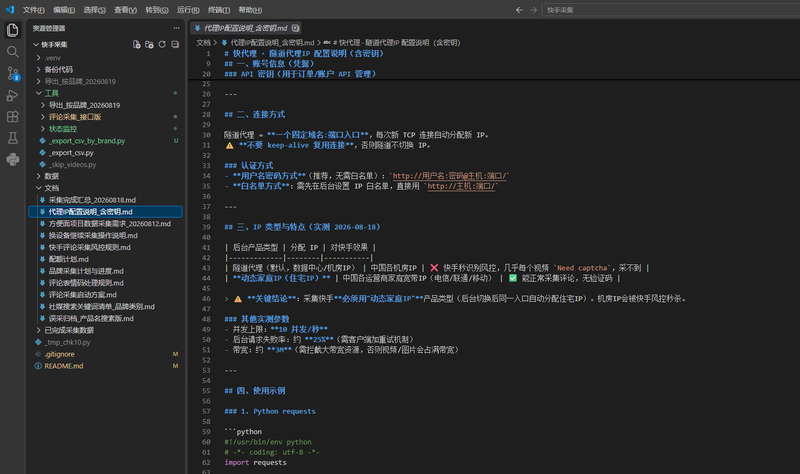The image size is (800, 474).
Task: Open the Testing flask view
Action: (x=13, y=138)
